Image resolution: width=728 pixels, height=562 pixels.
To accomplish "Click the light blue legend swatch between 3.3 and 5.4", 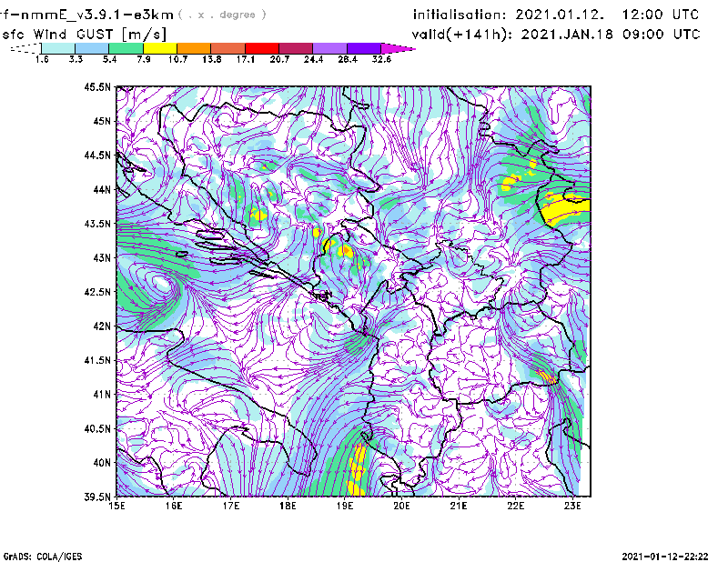I will pos(92,48).
